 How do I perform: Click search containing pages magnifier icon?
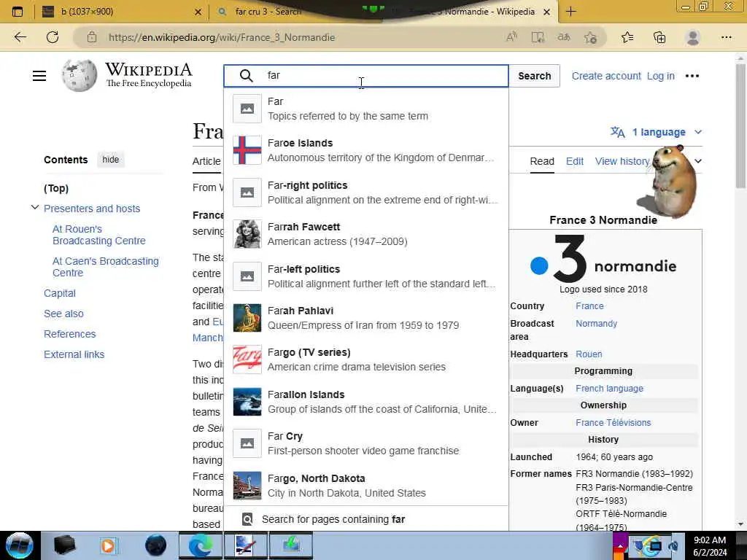247,519
